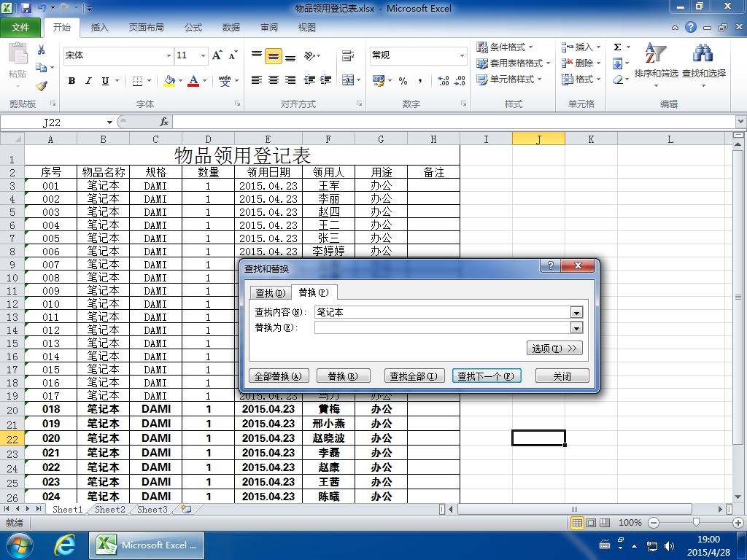Click the 选项 Options button
This screenshot has width=747, height=560.
click(554, 348)
